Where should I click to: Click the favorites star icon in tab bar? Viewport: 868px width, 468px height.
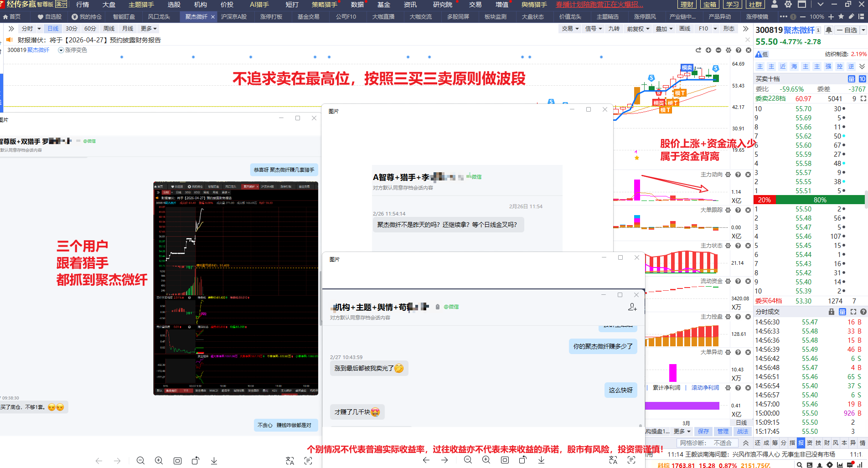tap(841, 16)
